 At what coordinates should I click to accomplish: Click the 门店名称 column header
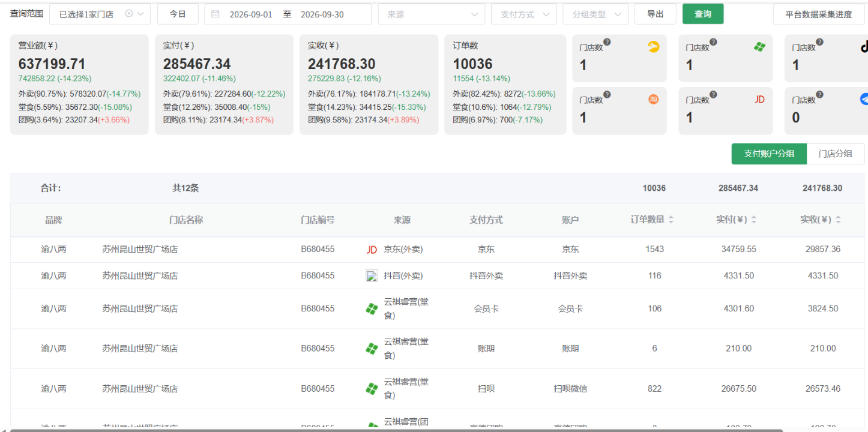point(186,220)
